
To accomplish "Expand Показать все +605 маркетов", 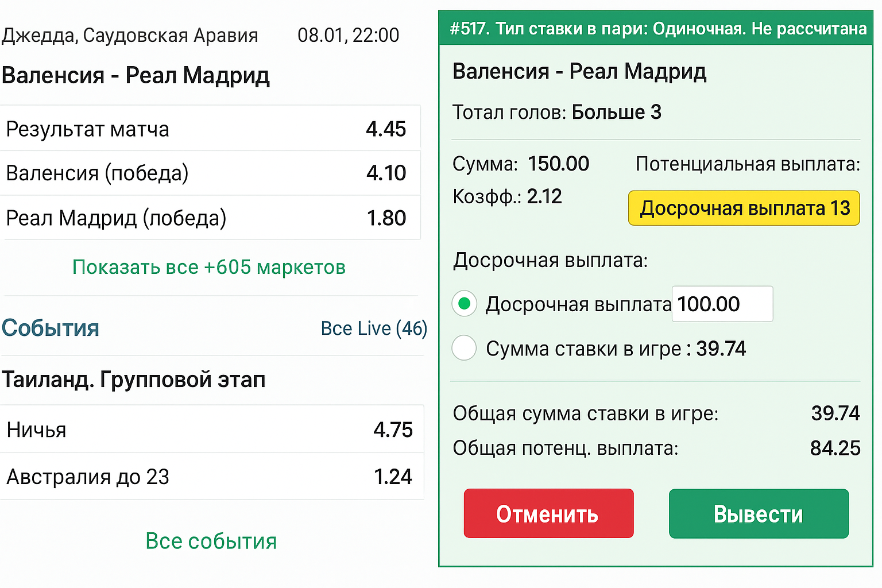I will point(208,267).
